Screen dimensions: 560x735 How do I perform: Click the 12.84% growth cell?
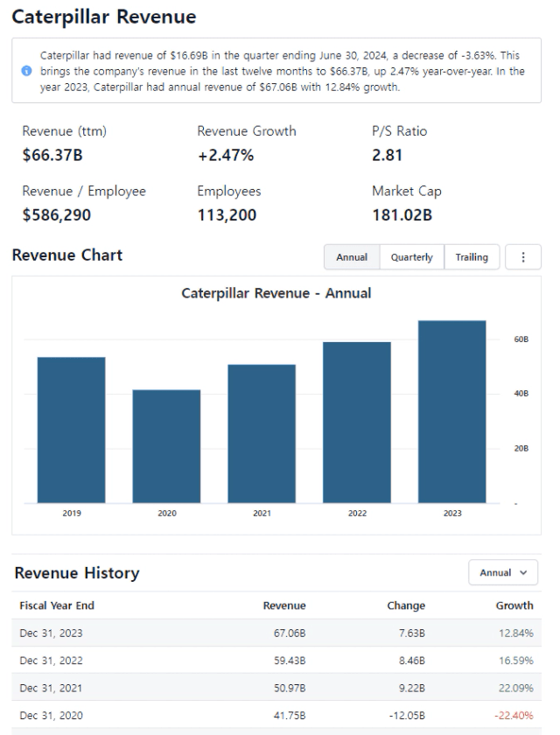tap(516, 633)
